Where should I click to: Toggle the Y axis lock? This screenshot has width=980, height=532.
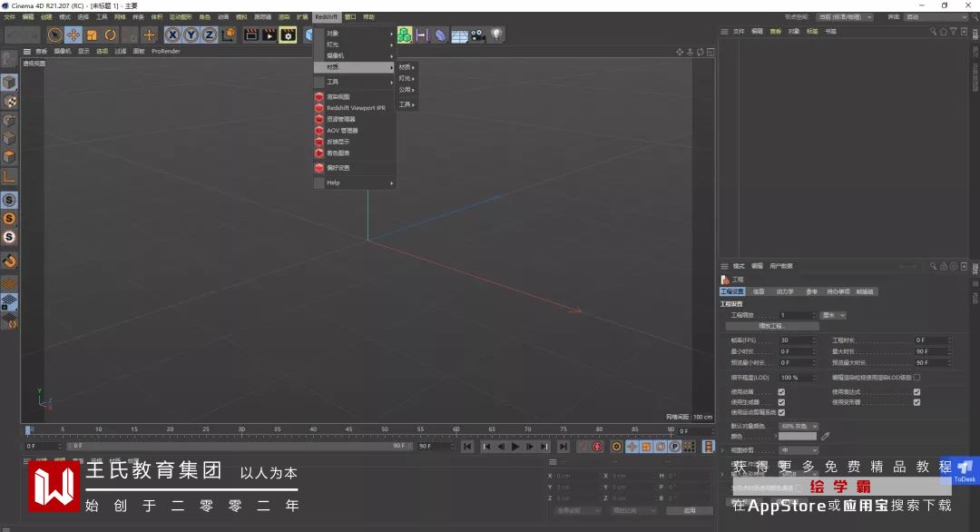click(191, 35)
